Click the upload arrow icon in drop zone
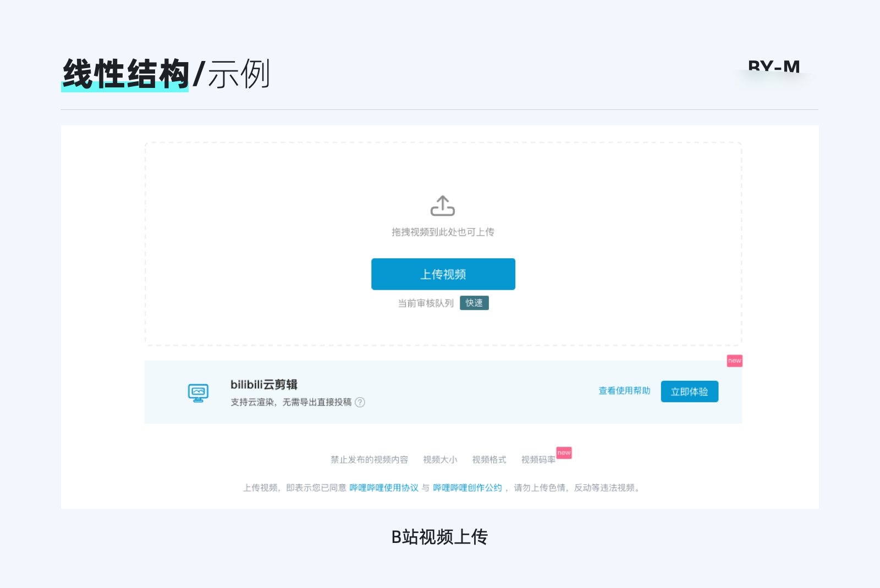The height and width of the screenshot is (588, 880). [x=443, y=206]
